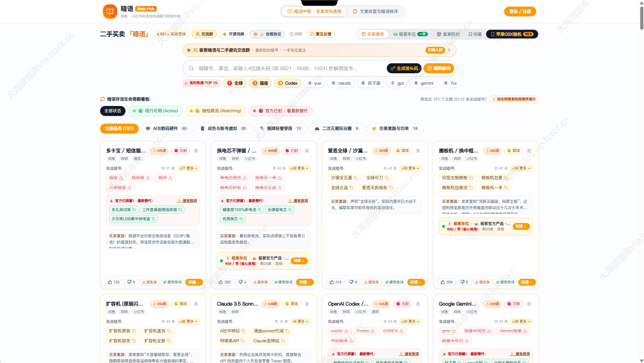The image size is (644, 363).
Task: Filter by 官方已封 · 看最新替代 status
Action: (280, 111)
